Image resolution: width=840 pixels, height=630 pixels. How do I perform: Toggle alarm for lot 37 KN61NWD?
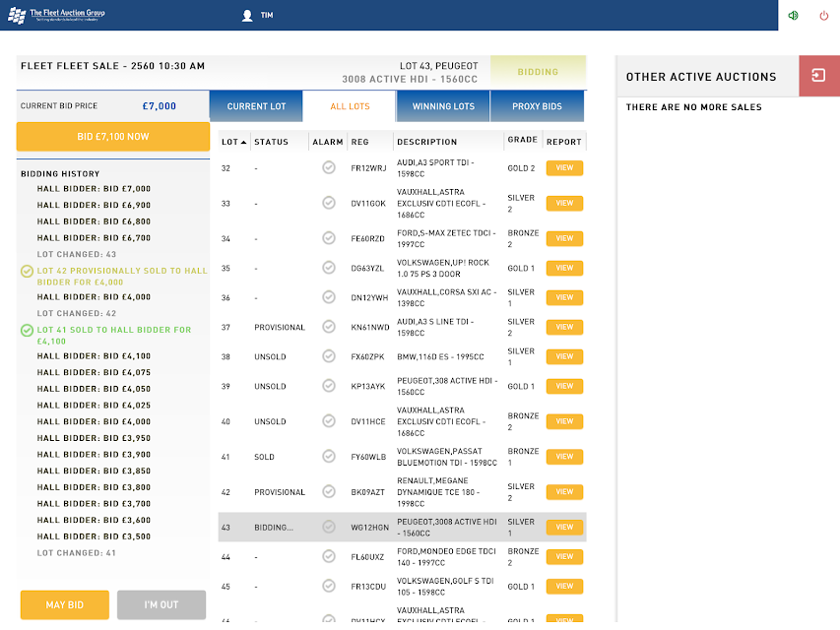pyautogui.click(x=329, y=326)
